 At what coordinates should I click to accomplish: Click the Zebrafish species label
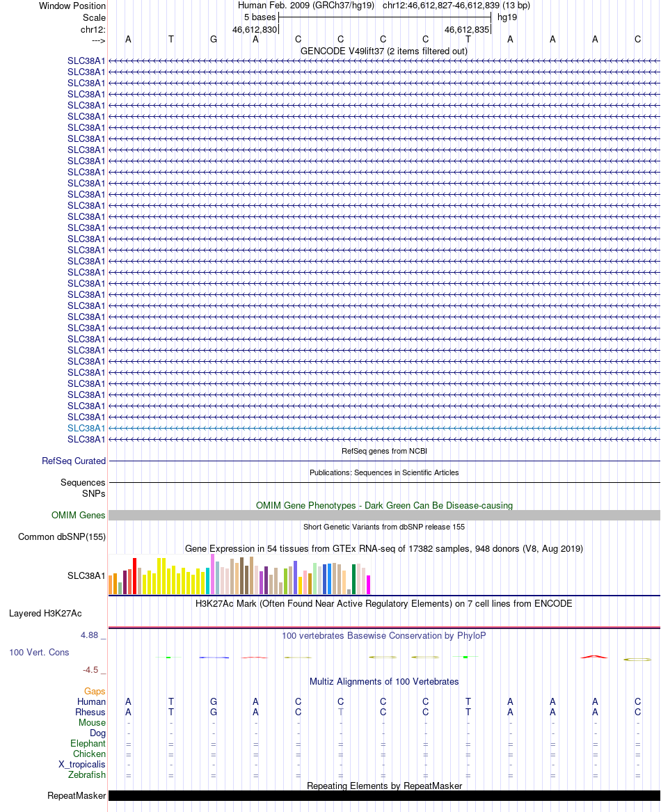87,774
